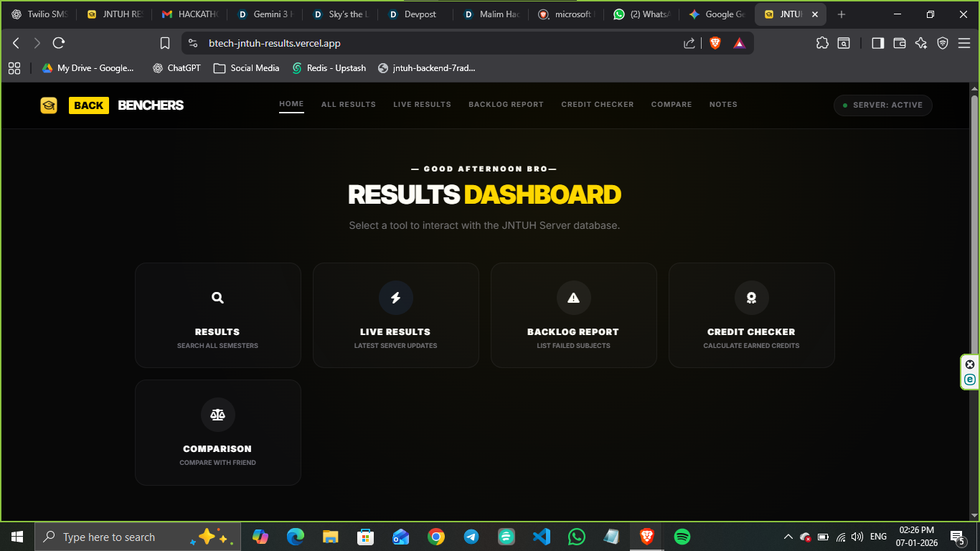Open Google Chrome from the taskbar
Viewport: 980px width, 551px height.
pyautogui.click(x=436, y=537)
